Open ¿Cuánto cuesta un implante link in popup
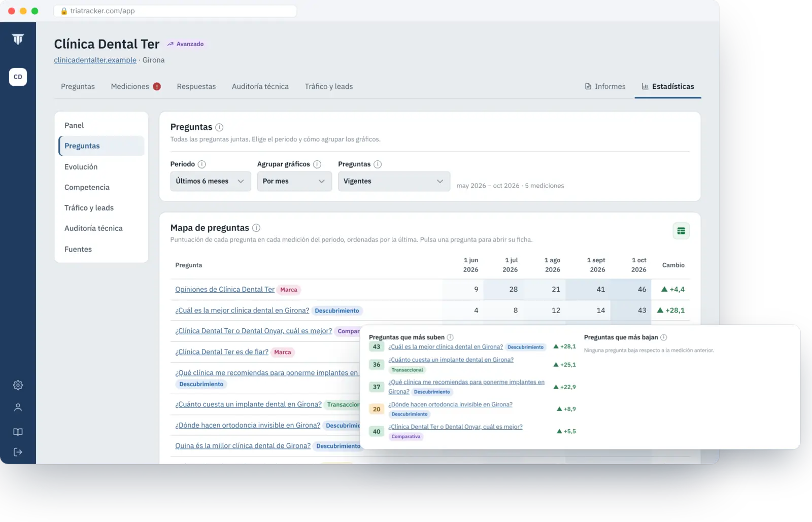The height and width of the screenshot is (522, 812). 451,360
